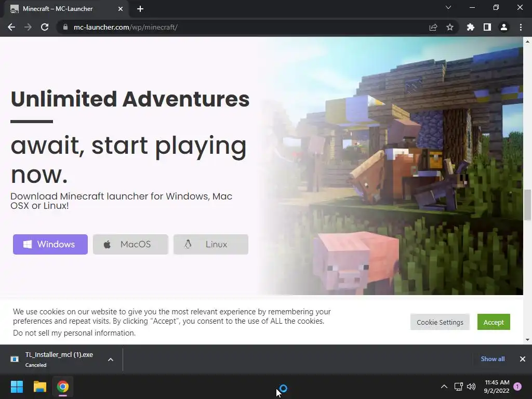Click Show all downloads
Viewport: 532px width, 399px height.
(493, 359)
